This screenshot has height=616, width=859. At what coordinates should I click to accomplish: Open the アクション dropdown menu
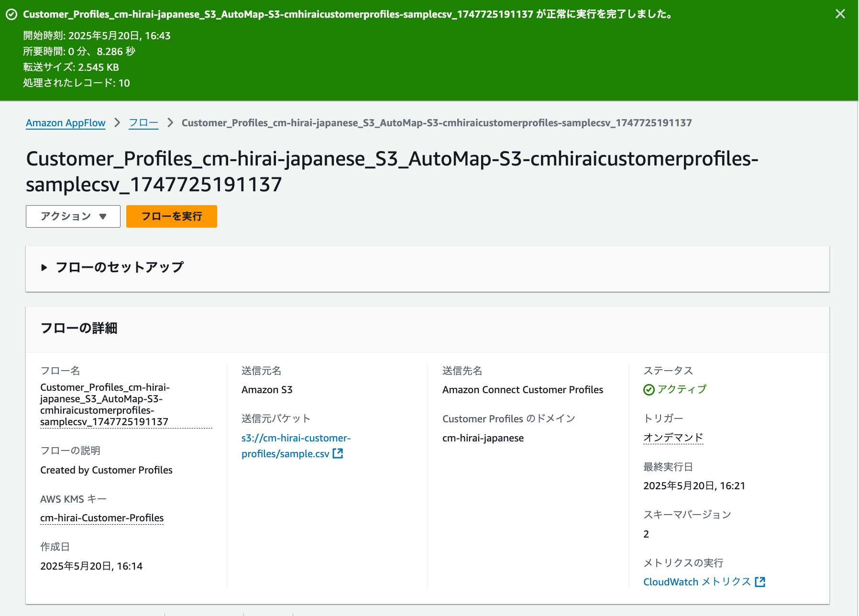[73, 216]
